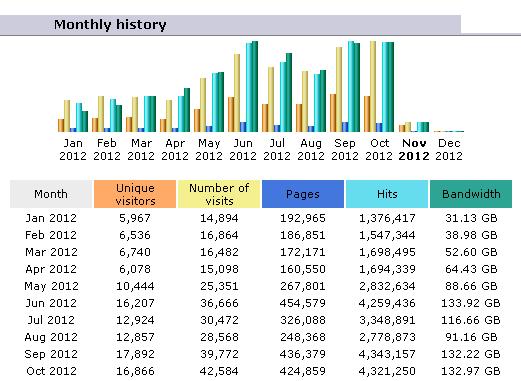Screen dimensions: 521x381
Task: Select the 17,892 unique visitors cell
Action: point(135,354)
